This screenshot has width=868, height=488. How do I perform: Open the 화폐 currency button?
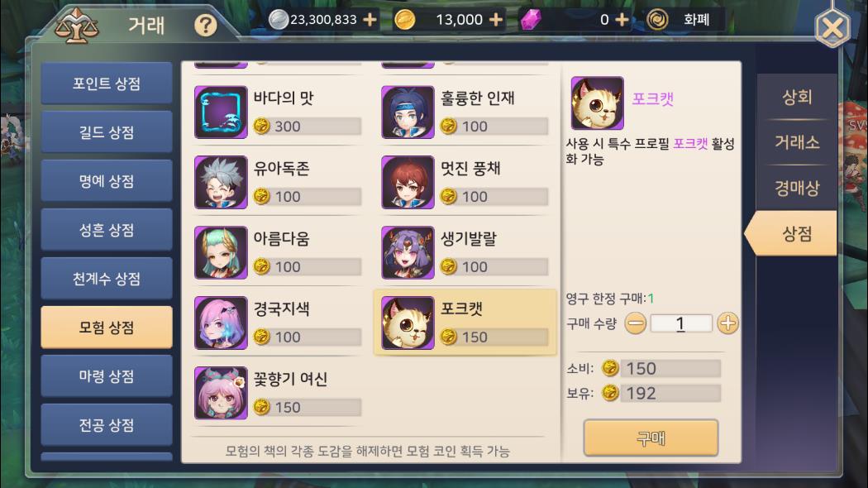pos(685,20)
